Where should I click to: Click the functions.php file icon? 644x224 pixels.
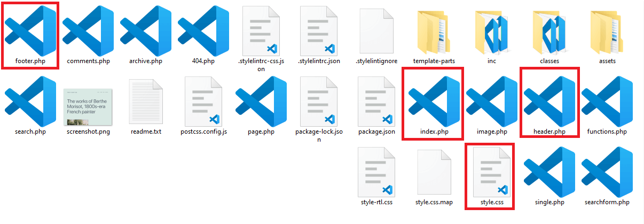(x=607, y=101)
